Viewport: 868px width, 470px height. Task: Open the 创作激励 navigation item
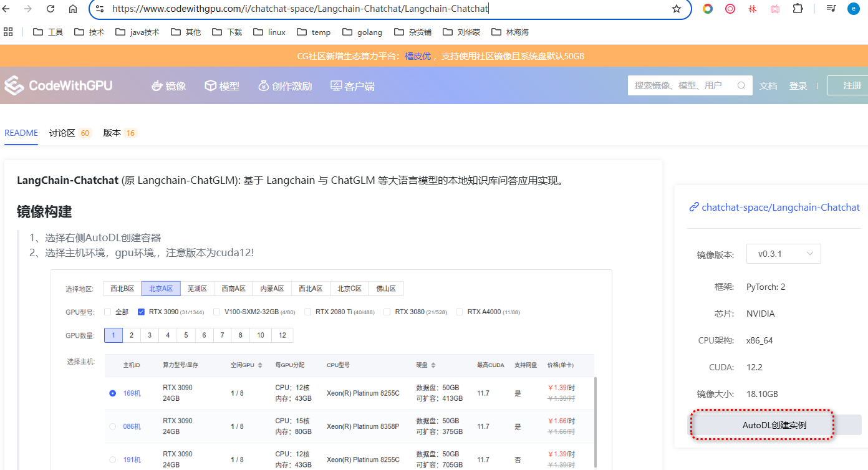click(x=285, y=86)
